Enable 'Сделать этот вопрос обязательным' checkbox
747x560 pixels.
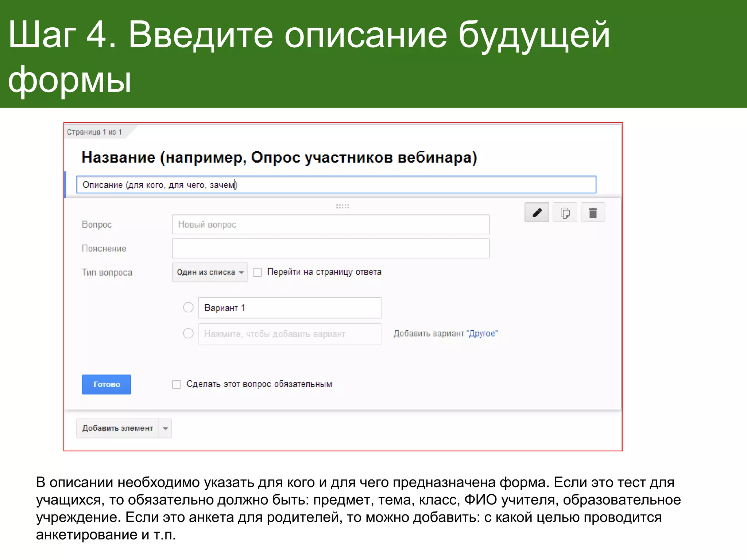(x=177, y=384)
